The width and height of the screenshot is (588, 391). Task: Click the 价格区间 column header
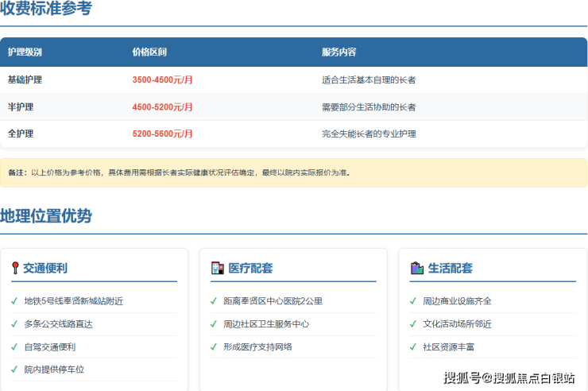(x=149, y=52)
